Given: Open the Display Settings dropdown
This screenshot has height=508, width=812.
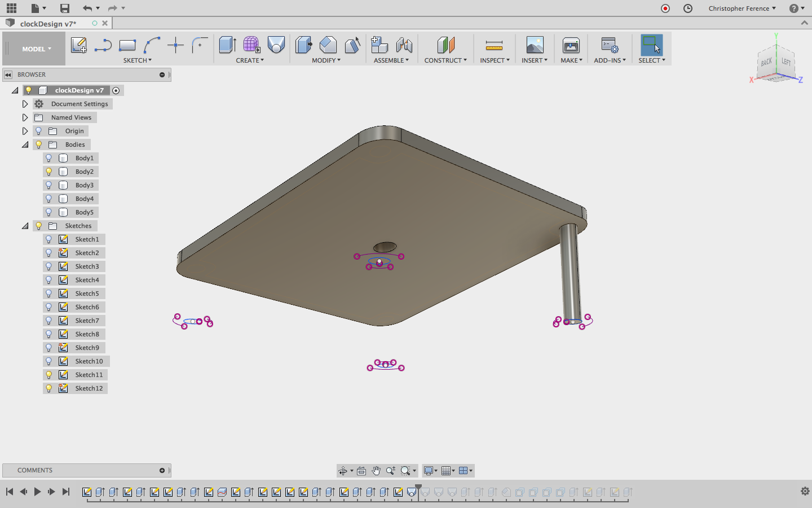Looking at the screenshot, I should tap(431, 471).
